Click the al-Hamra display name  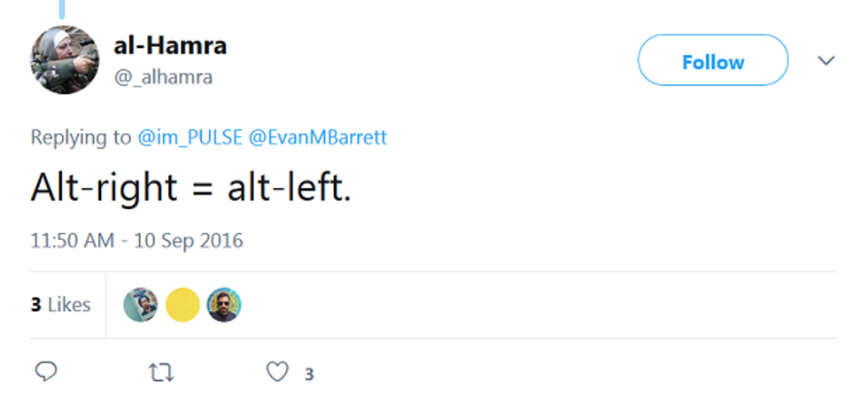click(x=168, y=44)
